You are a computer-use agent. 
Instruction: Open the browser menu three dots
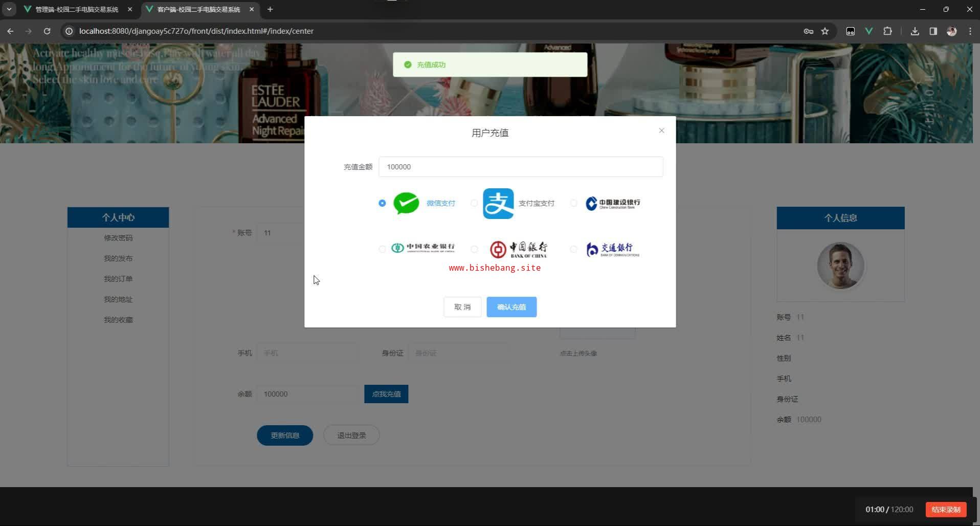(970, 31)
